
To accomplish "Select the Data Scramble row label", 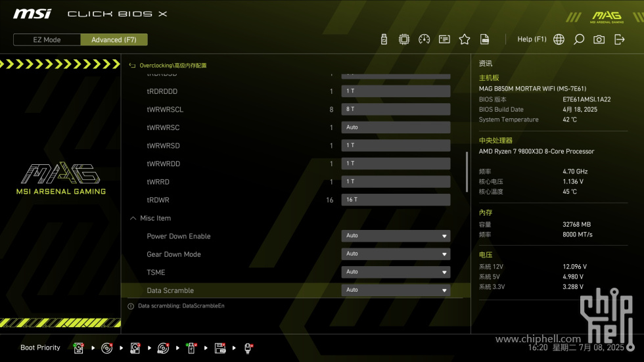I will point(170,290).
